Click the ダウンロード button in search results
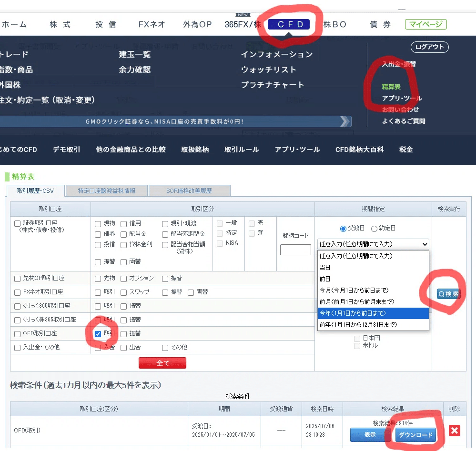This screenshot has width=476, height=451. (x=415, y=435)
